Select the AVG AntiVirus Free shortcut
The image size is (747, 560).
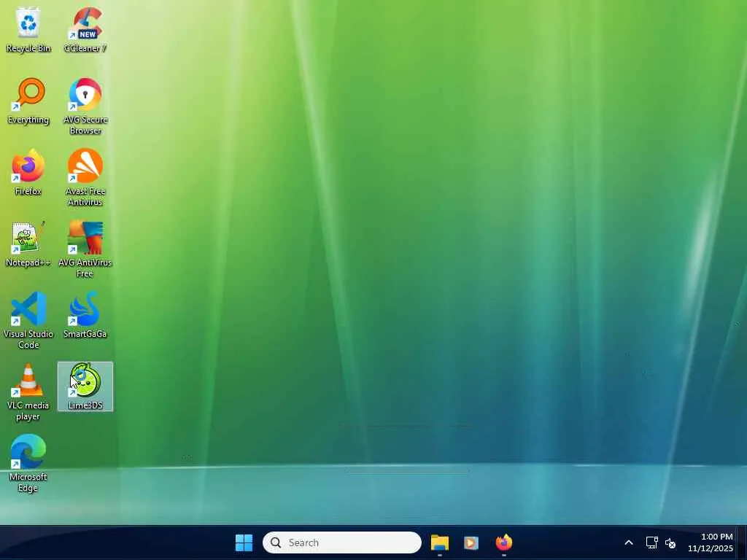[85, 249]
